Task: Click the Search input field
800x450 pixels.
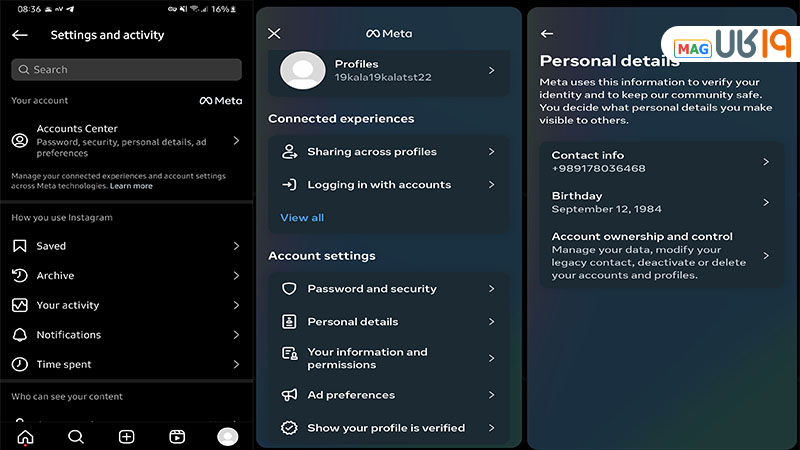Action: pos(126,70)
